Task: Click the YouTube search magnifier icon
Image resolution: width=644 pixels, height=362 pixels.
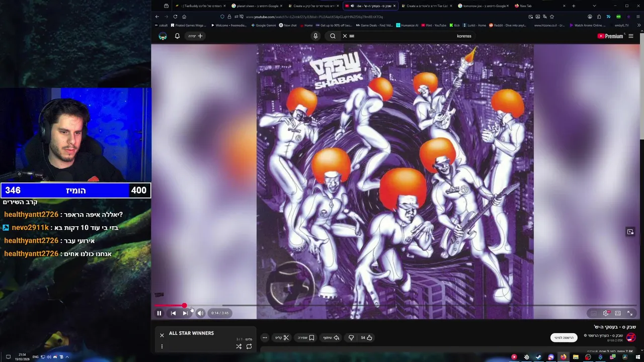Action: (x=333, y=36)
